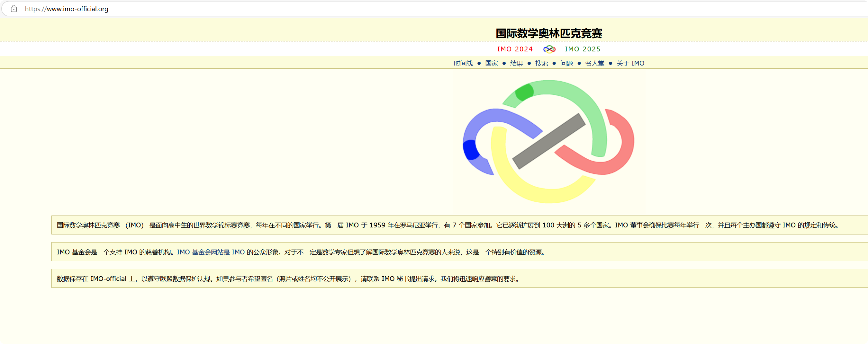Go to the 国家 page
The height and width of the screenshot is (344, 868).
[x=491, y=63]
